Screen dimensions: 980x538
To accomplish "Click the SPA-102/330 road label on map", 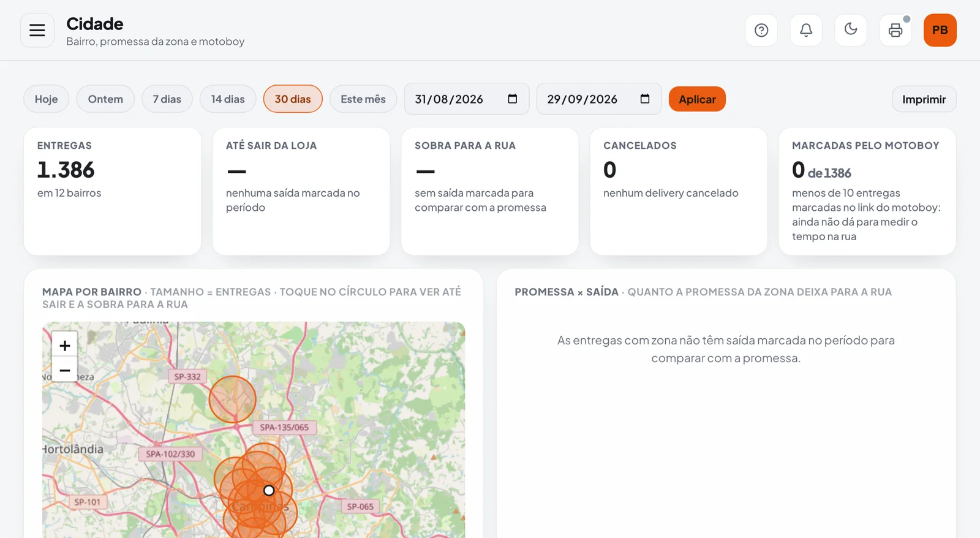I will click(170, 454).
